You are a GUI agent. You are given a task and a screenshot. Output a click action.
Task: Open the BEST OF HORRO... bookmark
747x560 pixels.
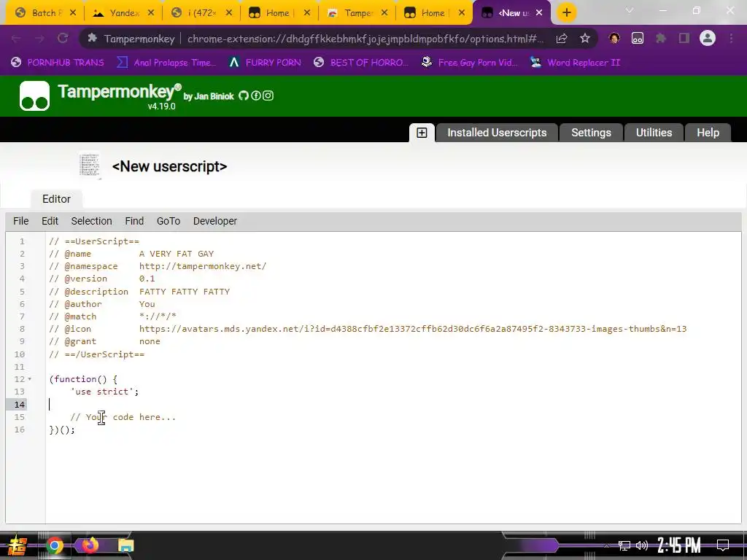[x=361, y=63]
